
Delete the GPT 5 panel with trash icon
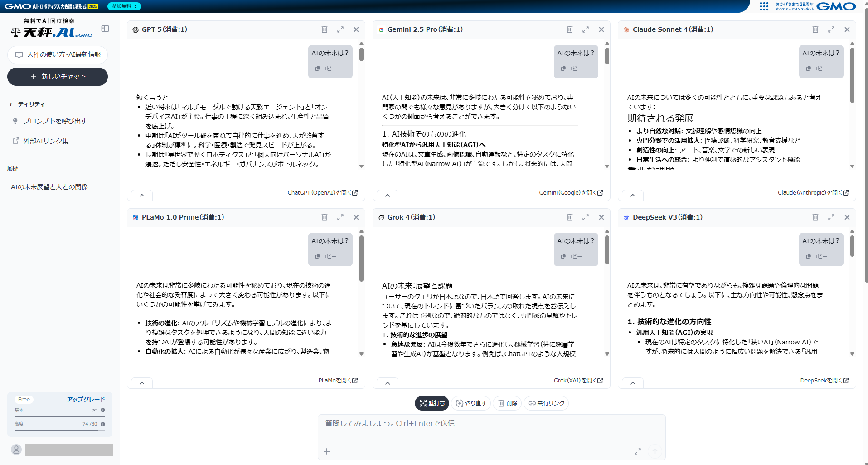[325, 29]
